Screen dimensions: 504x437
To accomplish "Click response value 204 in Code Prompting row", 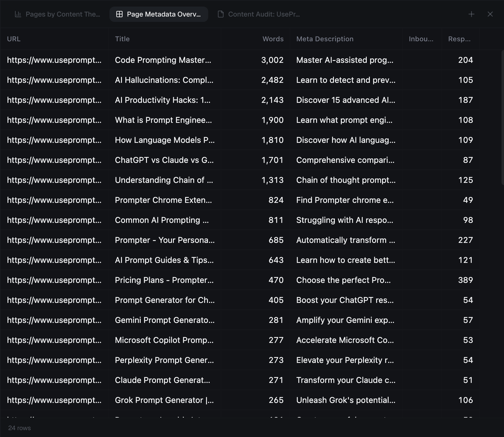I will coord(466,60).
